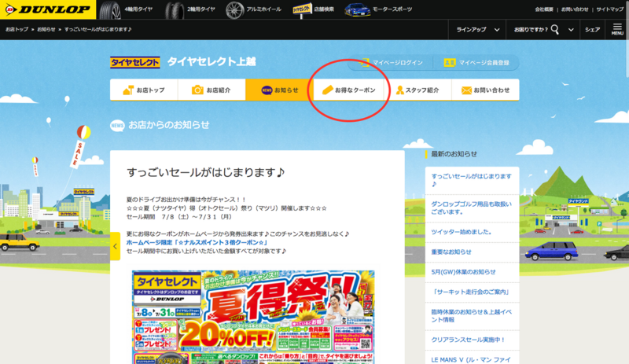Open ホームページ限定 ナルスポイント3倍クーポン link
629x364 pixels.
[x=197, y=242]
